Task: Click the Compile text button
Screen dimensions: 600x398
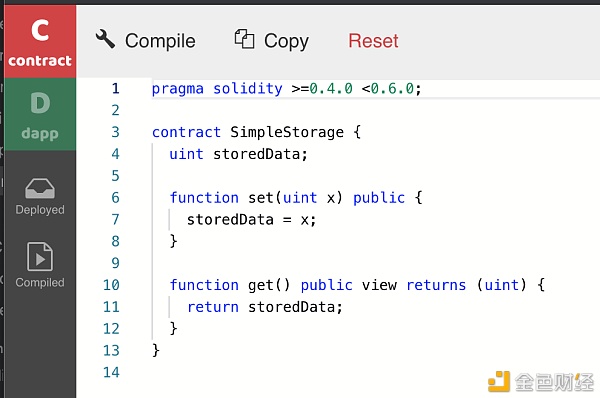Action: coord(160,41)
